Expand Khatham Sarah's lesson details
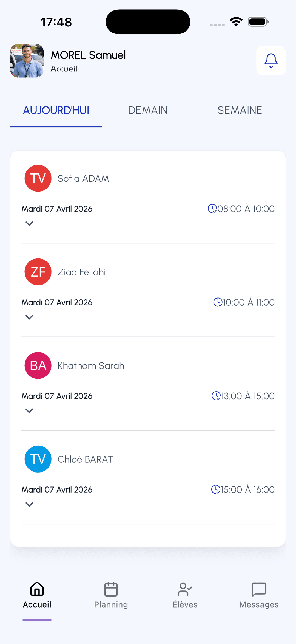This screenshot has height=644, width=296. click(29, 411)
